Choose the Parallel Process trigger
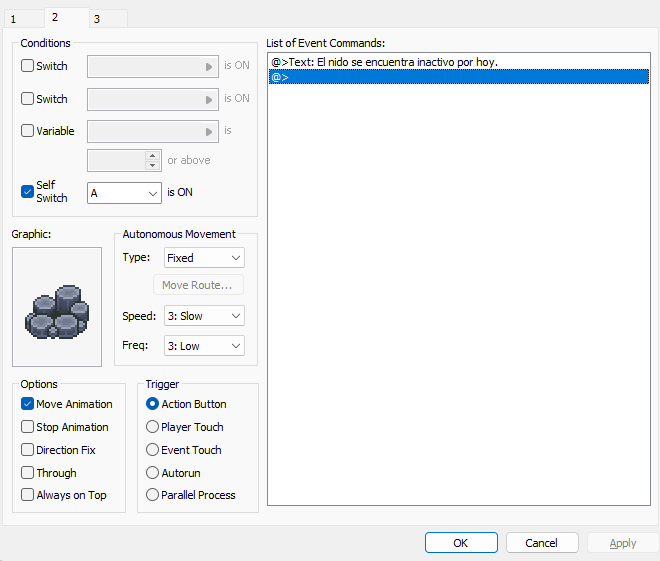 [153, 495]
